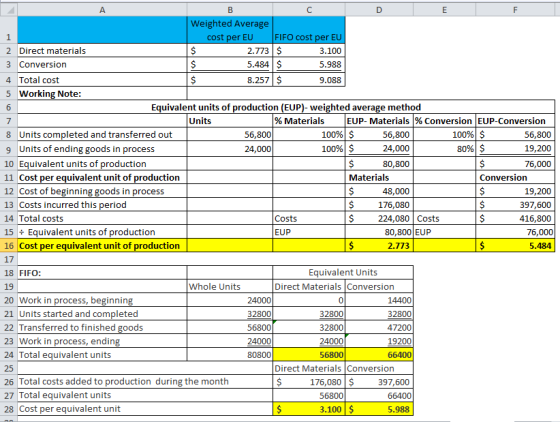Screen dimensions: 560x422
Task: Select 'Transferred to finished goods' cell
Action: [x=102, y=327]
